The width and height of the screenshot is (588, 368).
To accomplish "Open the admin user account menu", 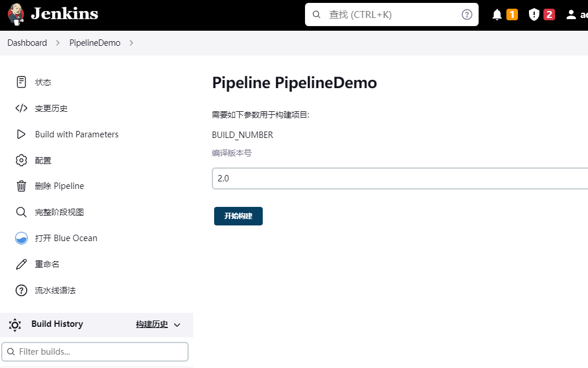I will pos(570,14).
